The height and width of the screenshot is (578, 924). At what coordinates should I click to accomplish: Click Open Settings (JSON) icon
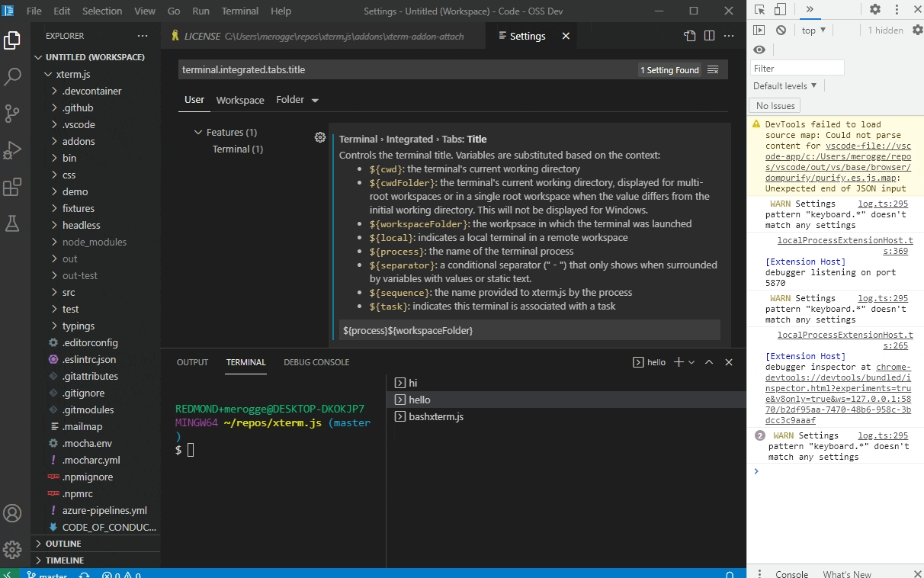[x=690, y=36]
